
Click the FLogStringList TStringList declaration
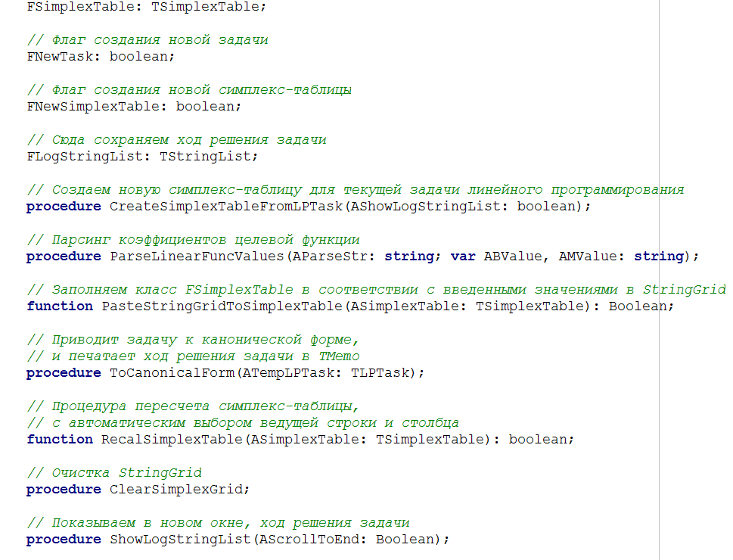pos(142,156)
